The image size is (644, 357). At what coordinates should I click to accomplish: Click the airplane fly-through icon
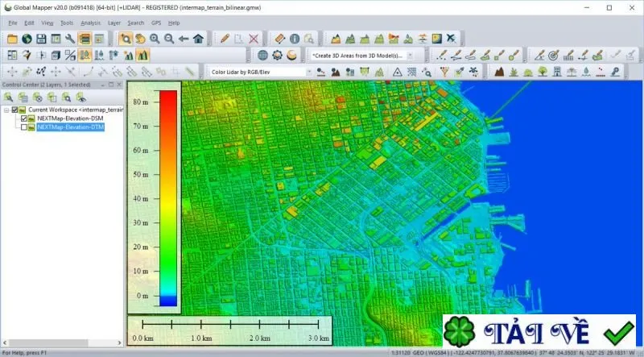[x=452, y=39]
